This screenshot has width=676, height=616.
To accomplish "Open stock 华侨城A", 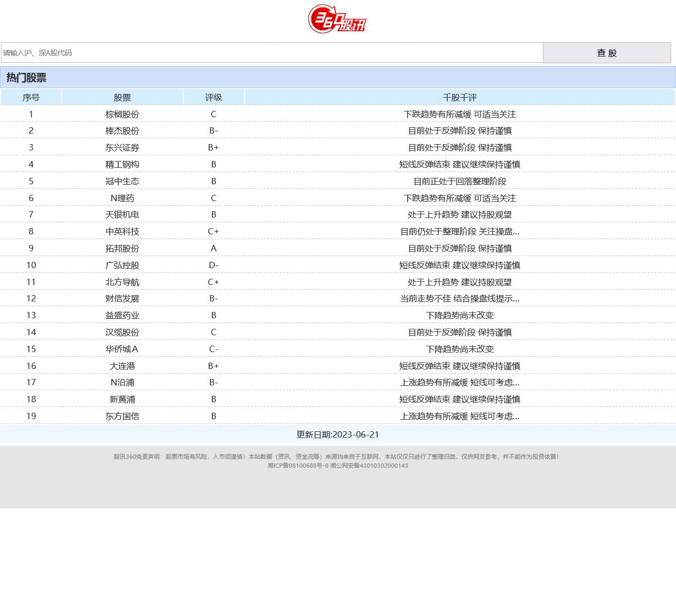I will 122,349.
